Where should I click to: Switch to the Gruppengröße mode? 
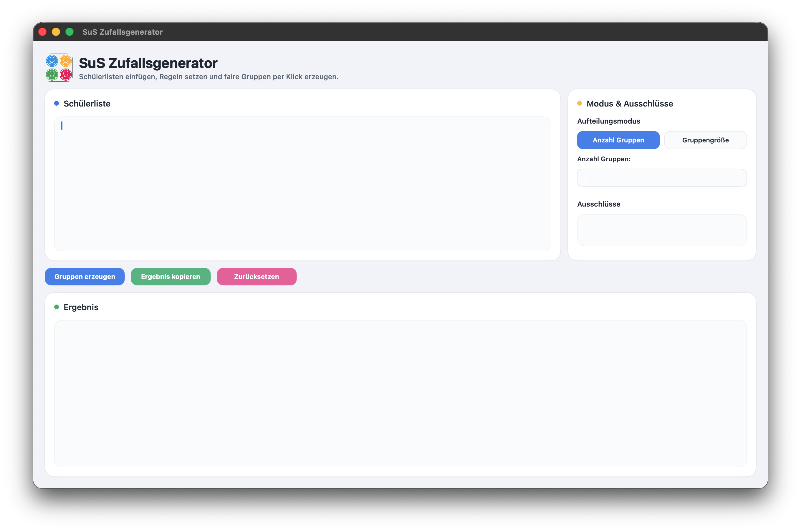coord(705,140)
